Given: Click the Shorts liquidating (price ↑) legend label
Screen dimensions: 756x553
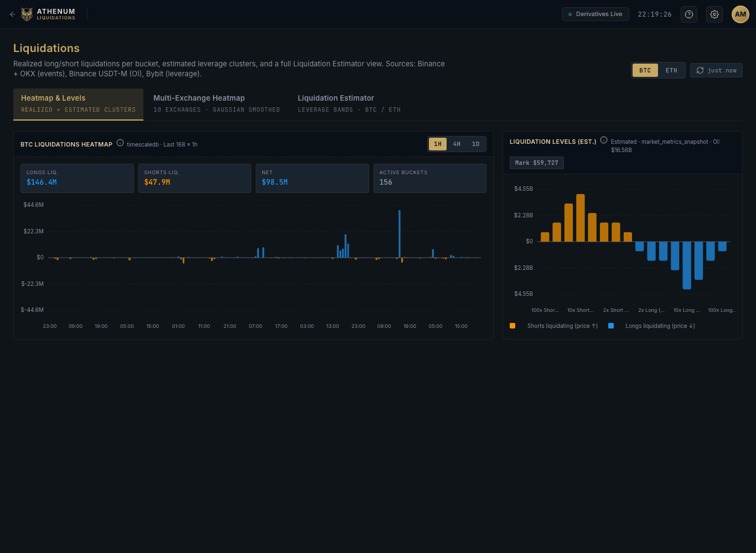Looking at the screenshot, I should tap(562, 326).
